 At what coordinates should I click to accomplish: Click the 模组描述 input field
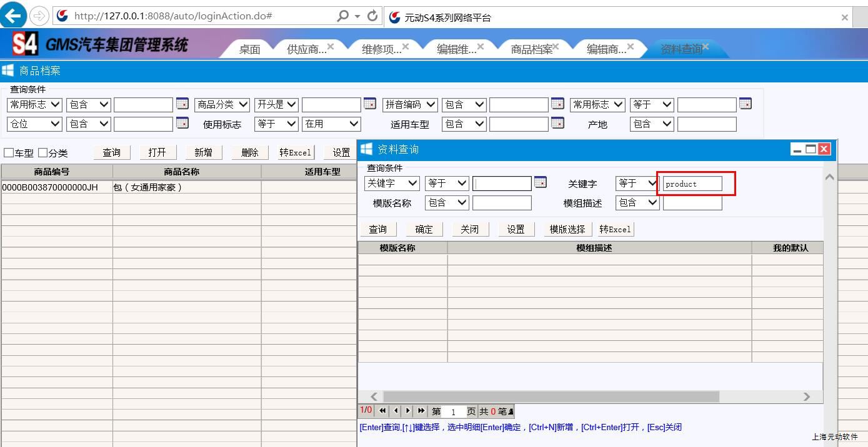pyautogui.click(x=692, y=203)
